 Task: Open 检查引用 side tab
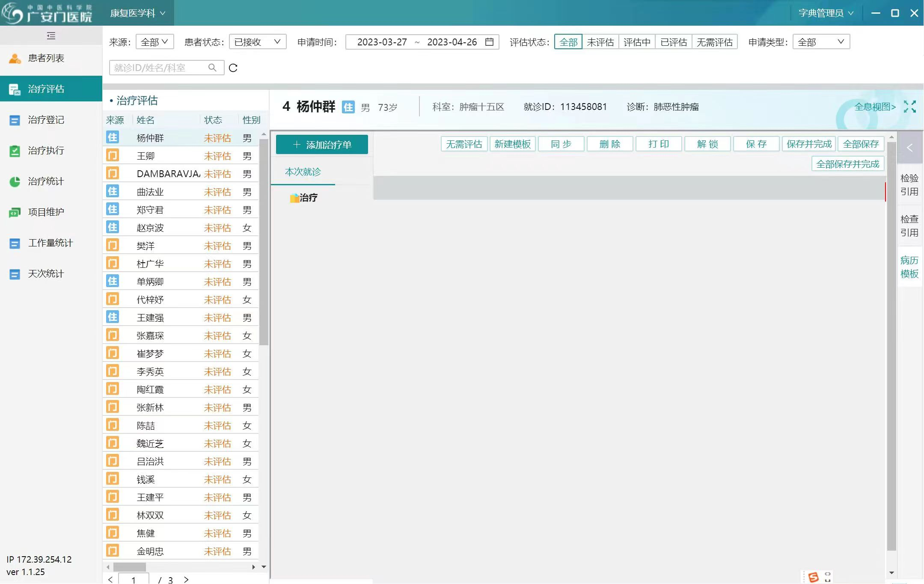pyautogui.click(x=909, y=226)
